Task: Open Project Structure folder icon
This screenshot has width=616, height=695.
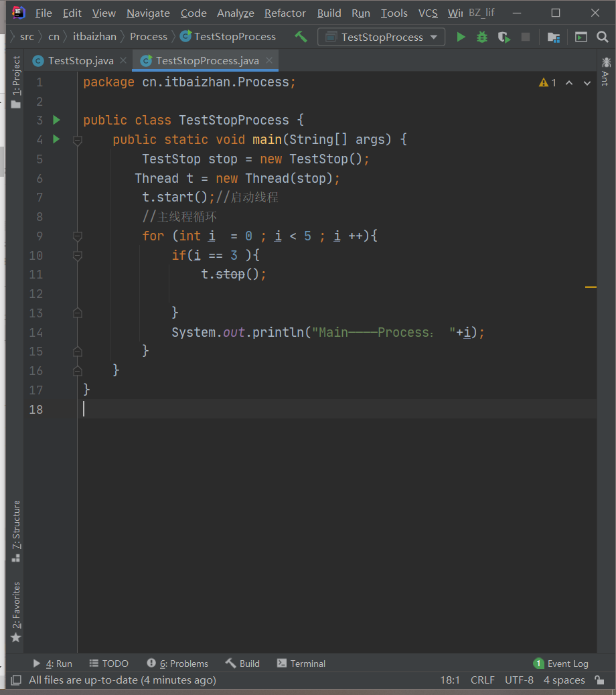Action: (554, 37)
